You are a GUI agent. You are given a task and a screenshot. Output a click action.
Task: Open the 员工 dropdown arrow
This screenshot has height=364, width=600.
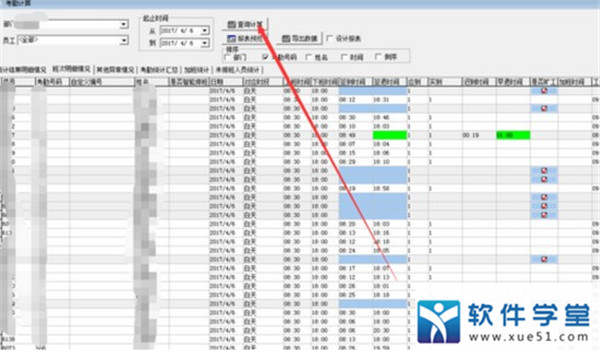point(124,40)
